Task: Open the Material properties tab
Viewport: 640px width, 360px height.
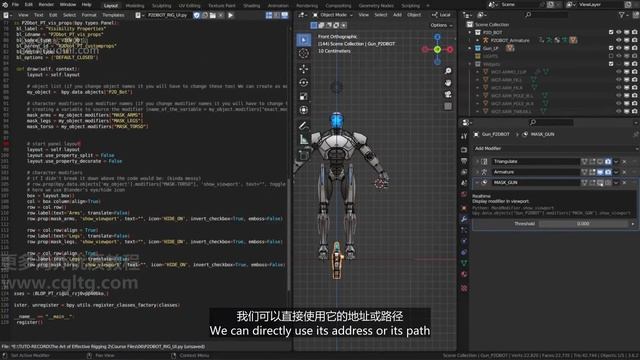Action: 464,274
